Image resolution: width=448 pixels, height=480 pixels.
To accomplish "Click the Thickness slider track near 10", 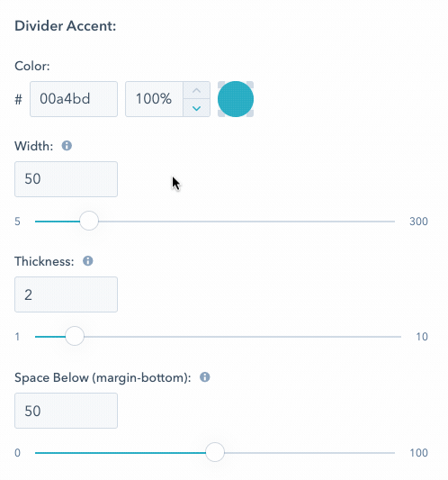I will tap(395, 337).
